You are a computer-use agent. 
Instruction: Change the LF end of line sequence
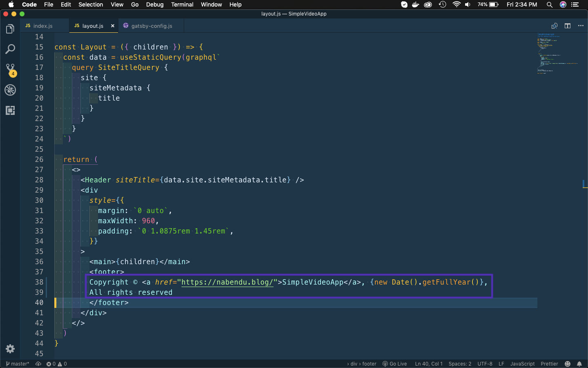tap(501, 364)
